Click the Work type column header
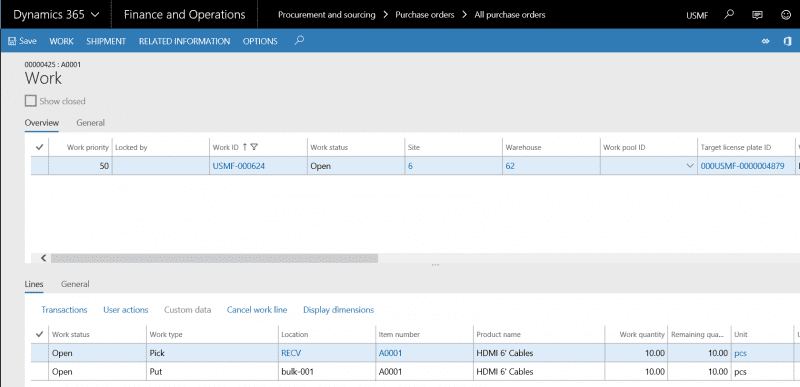The height and width of the screenshot is (387, 800). tap(166, 334)
